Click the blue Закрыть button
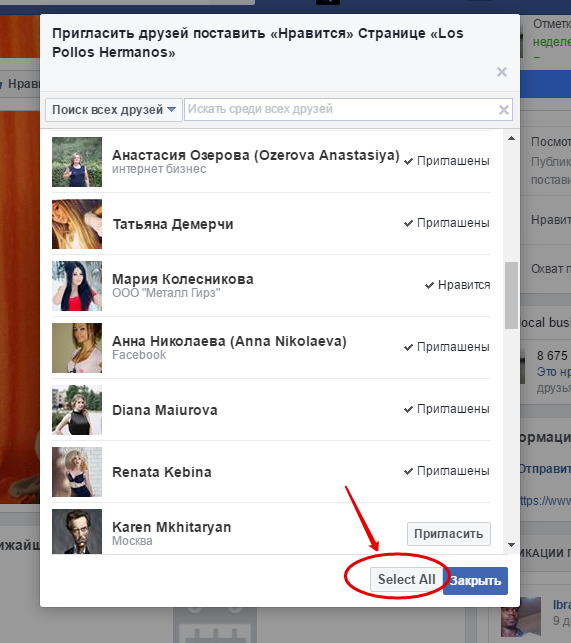 tap(475, 581)
